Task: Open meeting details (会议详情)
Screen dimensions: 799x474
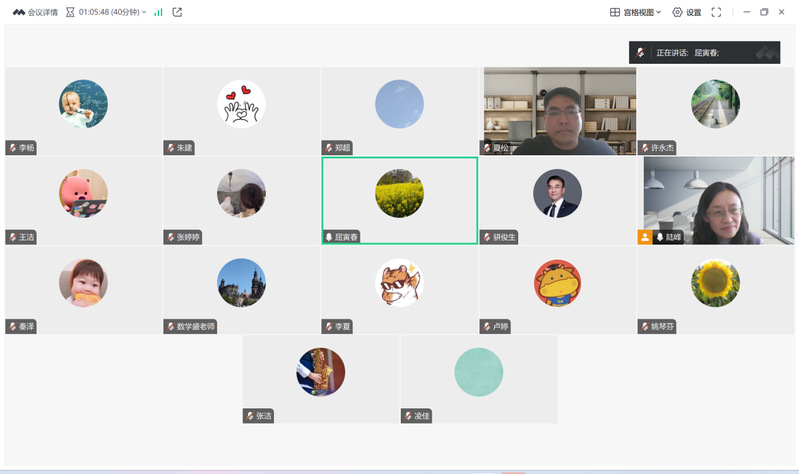Action: [35, 12]
